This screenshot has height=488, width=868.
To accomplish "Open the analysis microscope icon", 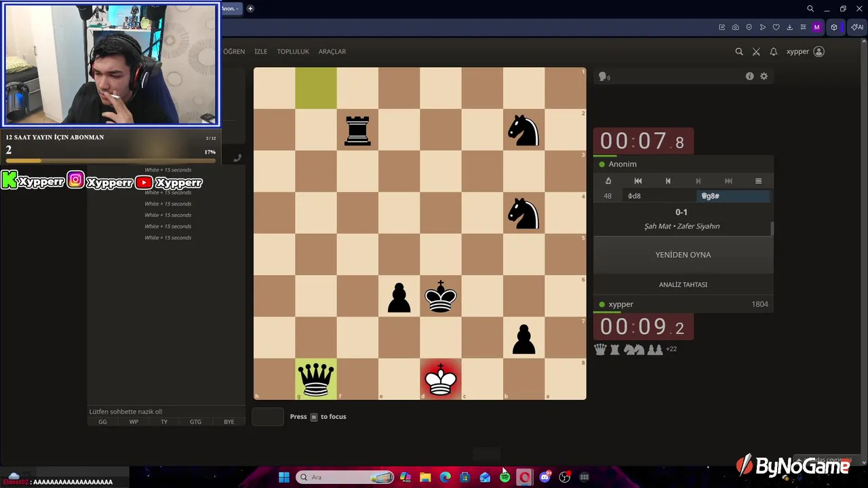I will [608, 181].
